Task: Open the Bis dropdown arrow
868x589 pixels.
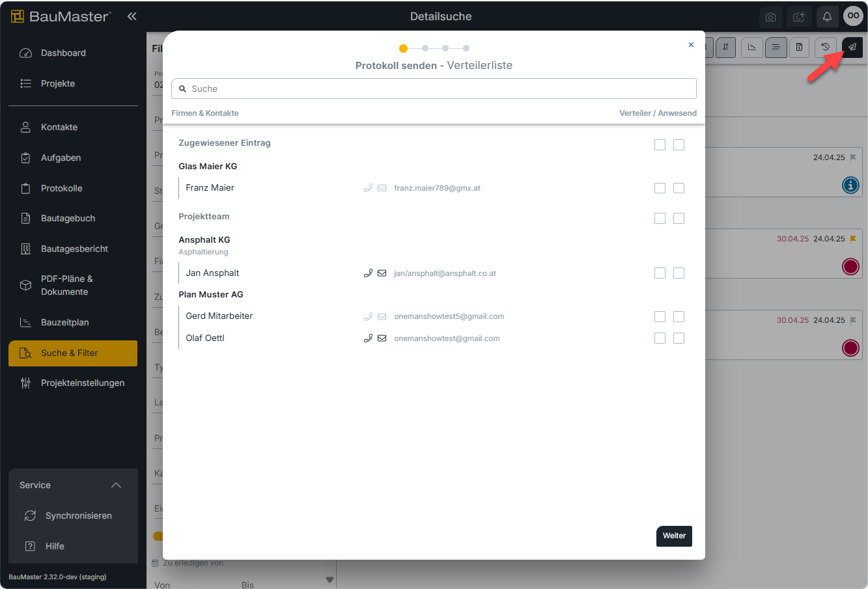Action: pyautogui.click(x=329, y=580)
